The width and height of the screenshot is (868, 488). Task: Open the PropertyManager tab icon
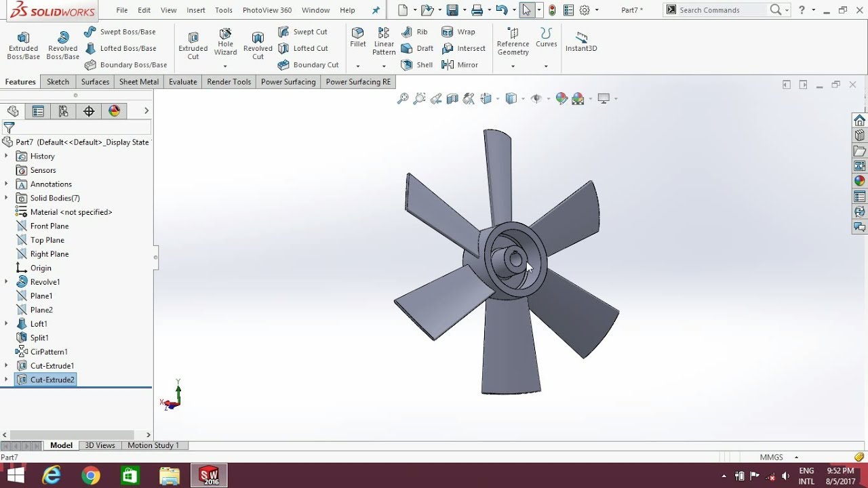coord(38,111)
